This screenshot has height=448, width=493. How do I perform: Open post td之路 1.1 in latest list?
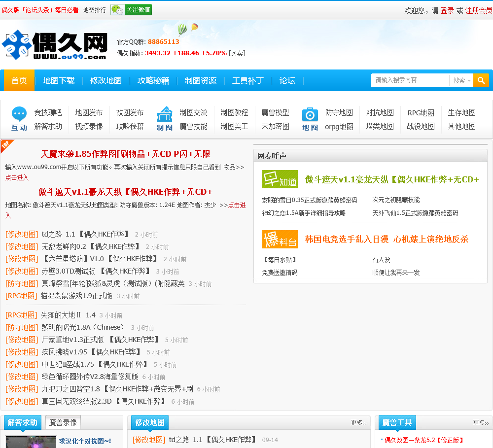point(85,234)
